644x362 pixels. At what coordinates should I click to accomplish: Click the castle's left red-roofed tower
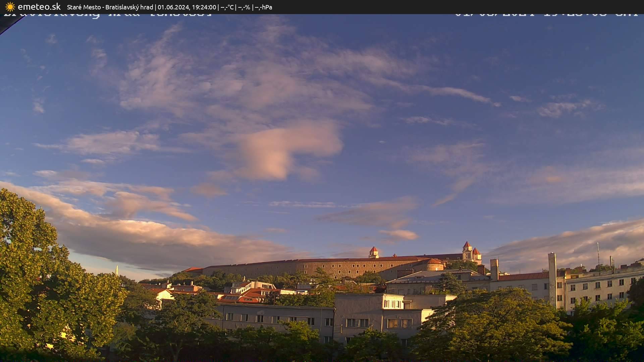[x=373, y=252]
